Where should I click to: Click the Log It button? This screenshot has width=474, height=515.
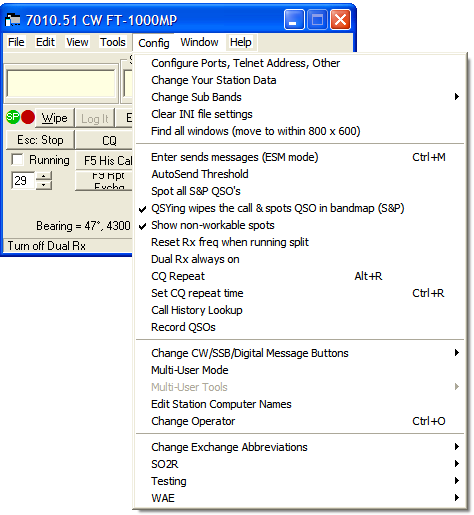(x=95, y=118)
